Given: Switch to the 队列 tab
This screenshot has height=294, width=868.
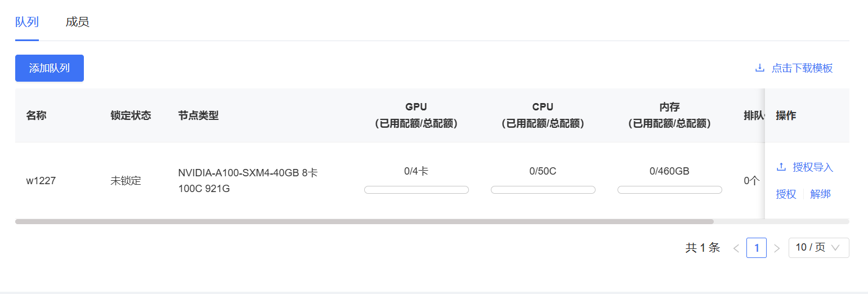Looking at the screenshot, I should pyautogui.click(x=27, y=22).
